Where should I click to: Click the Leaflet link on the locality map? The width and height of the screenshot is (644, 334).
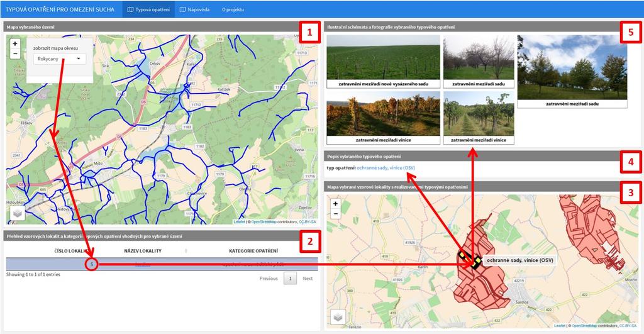point(560,326)
